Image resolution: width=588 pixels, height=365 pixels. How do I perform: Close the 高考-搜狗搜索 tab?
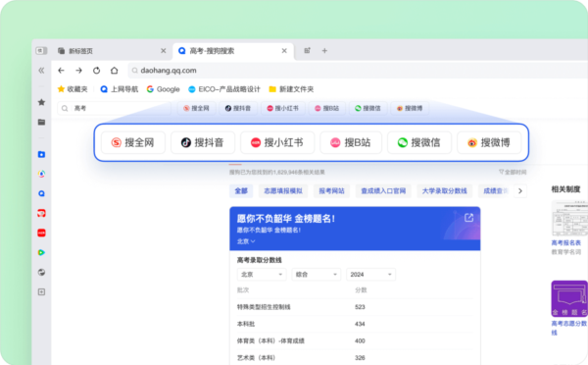[284, 50]
